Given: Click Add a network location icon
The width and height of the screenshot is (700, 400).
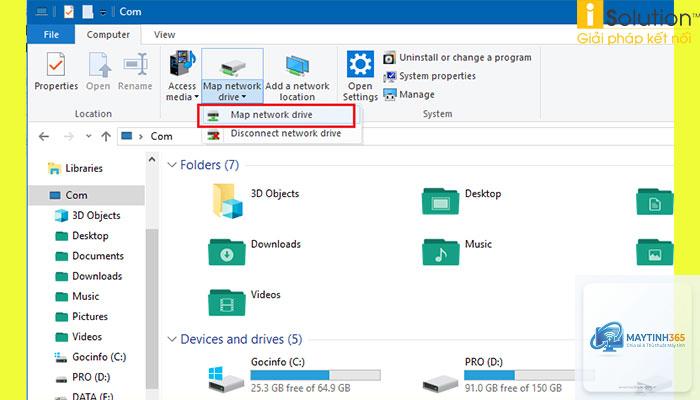Looking at the screenshot, I should point(297,66).
